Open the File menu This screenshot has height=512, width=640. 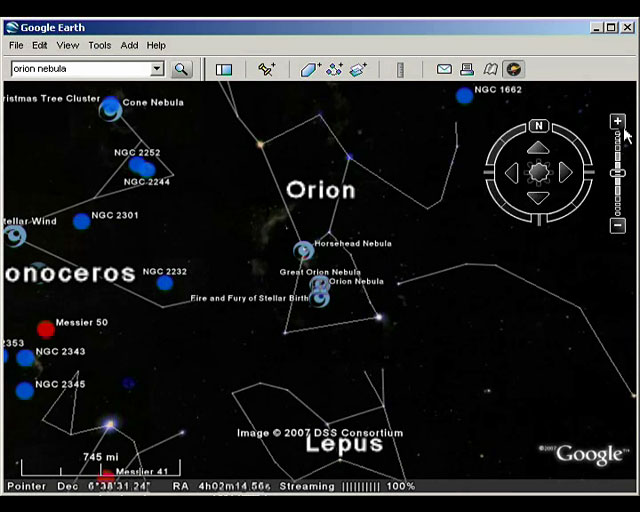pyautogui.click(x=16, y=45)
